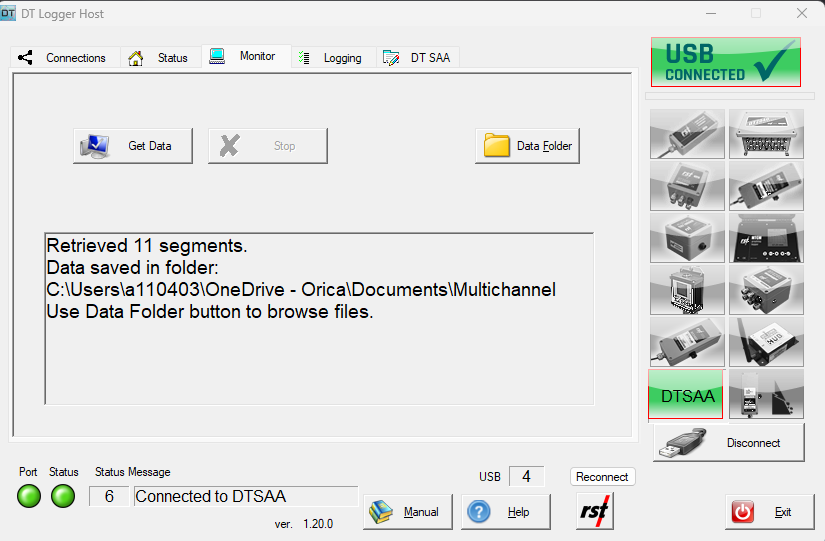Screen dimensions: 825x541
Task: Click 'Use Data Folder button to browse files.' text
Action: coord(210,312)
